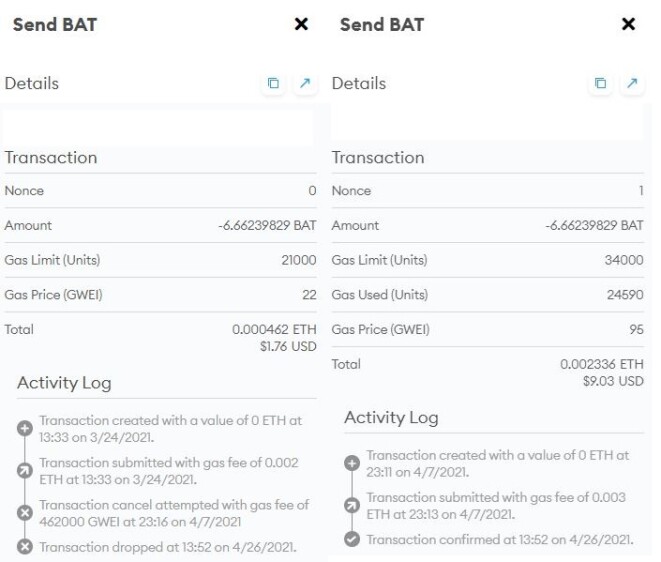
Task: Click the X icon for transaction dropped entry
Action: point(25,547)
